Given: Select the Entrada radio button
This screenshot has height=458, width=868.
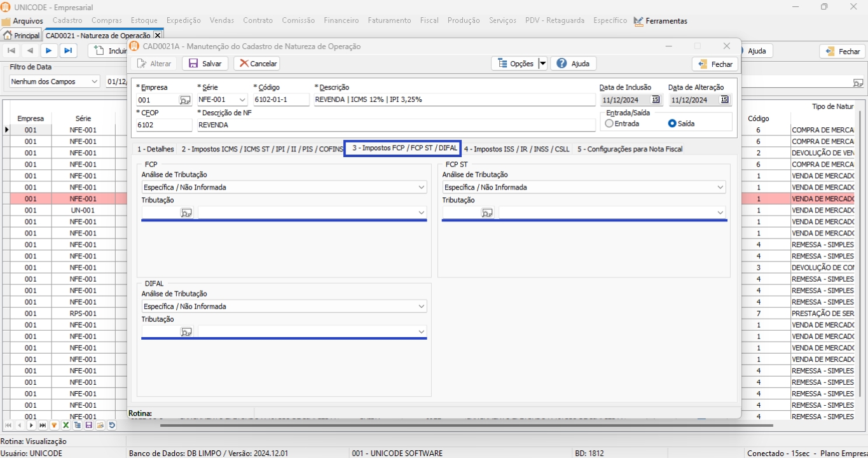Looking at the screenshot, I should tap(609, 123).
